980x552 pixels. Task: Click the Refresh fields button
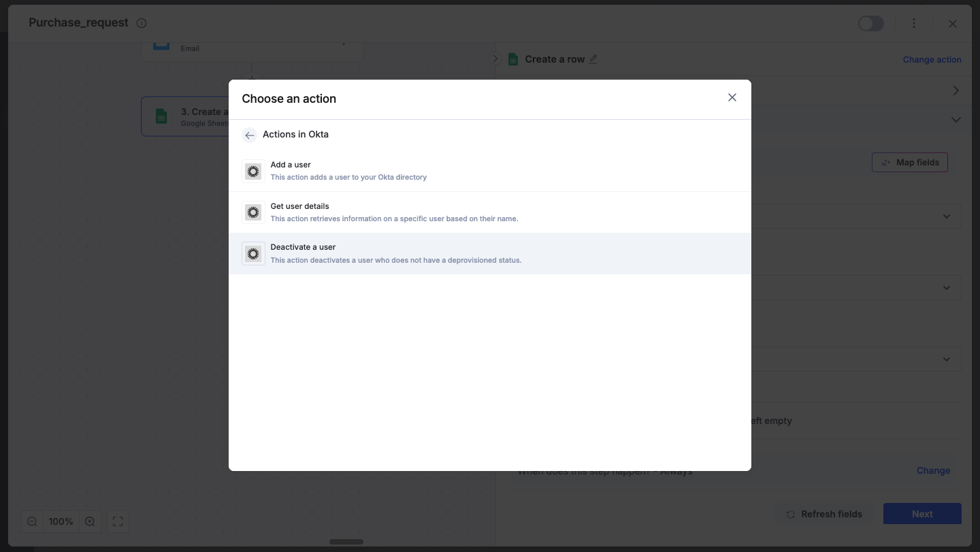point(824,514)
